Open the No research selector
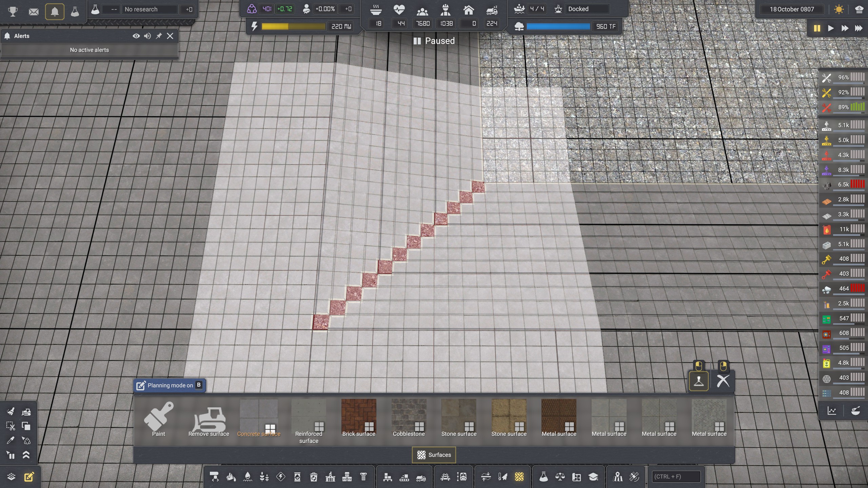 click(151, 9)
